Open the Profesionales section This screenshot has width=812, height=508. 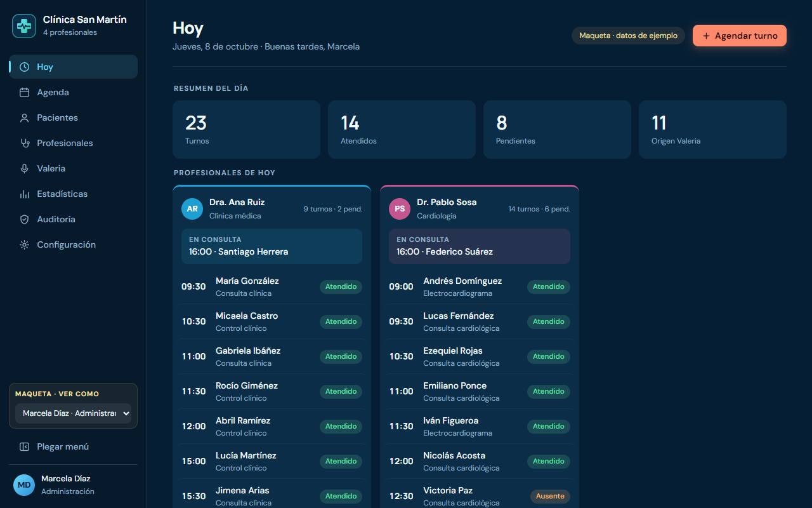73,143
